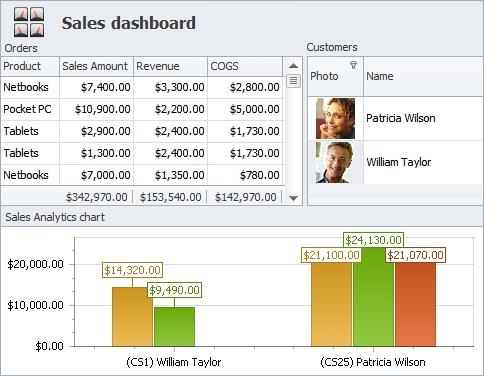
Task: Sort by the Product column header
Action: coord(30,66)
